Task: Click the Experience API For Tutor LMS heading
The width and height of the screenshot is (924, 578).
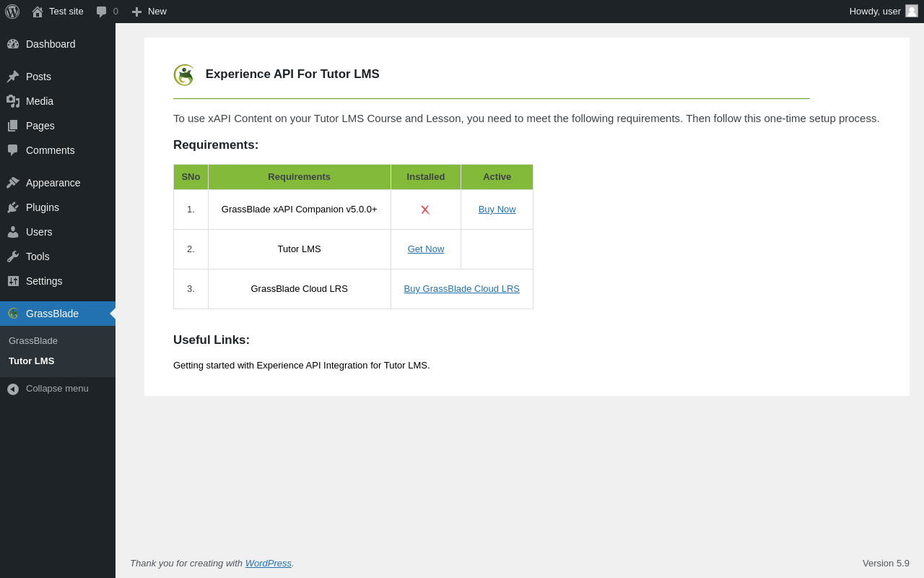Action: click(292, 74)
